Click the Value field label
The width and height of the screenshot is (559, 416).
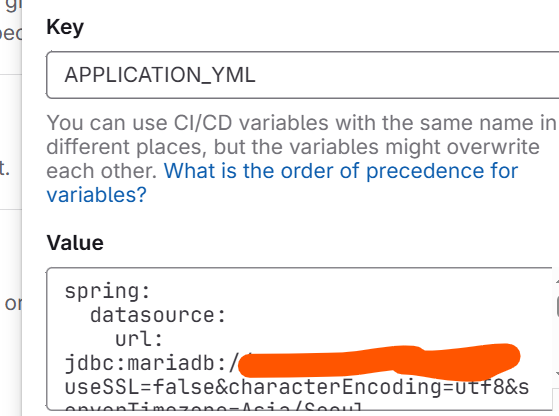[x=75, y=243]
